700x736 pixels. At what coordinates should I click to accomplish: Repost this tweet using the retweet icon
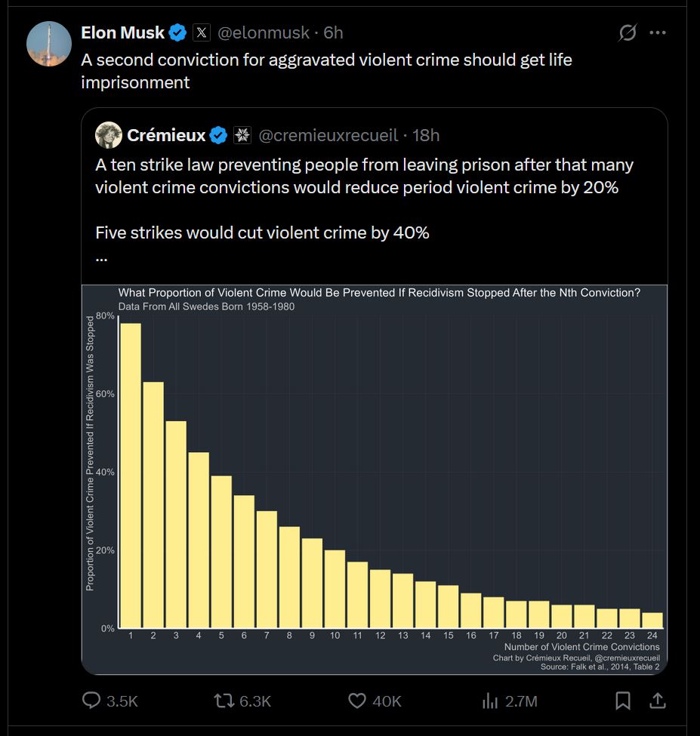[x=224, y=701]
